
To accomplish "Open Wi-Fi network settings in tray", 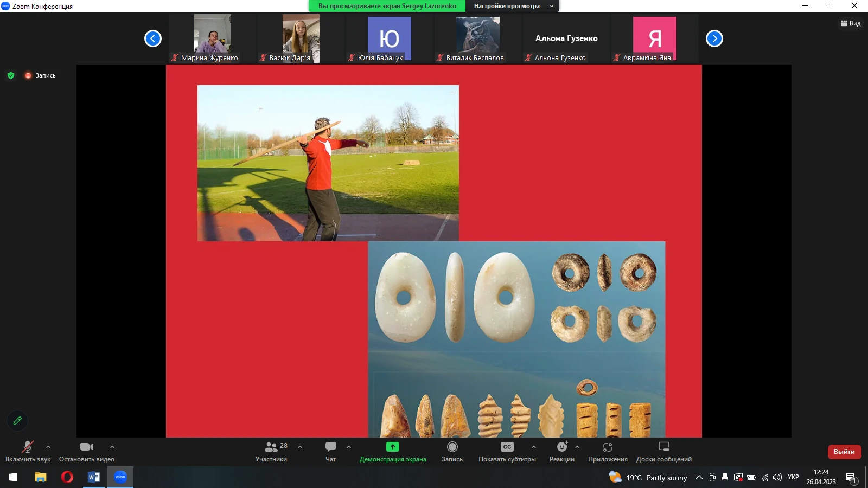I will tap(764, 477).
